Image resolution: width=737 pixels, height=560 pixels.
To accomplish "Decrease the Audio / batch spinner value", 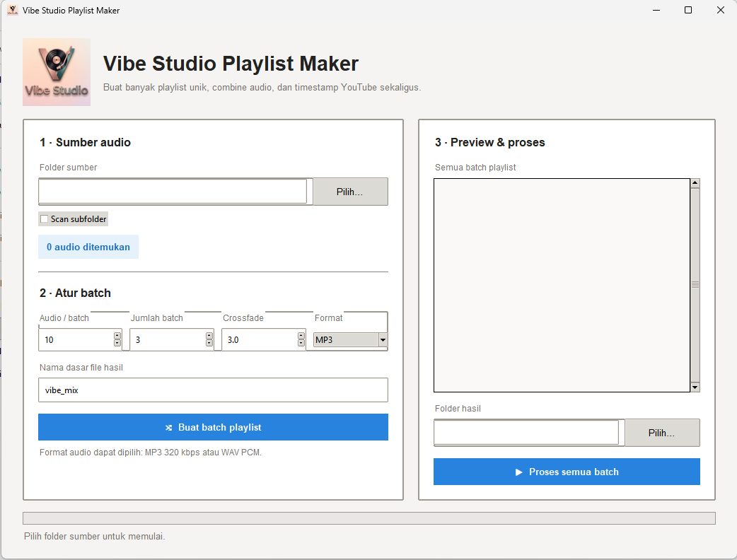I will 117,343.
